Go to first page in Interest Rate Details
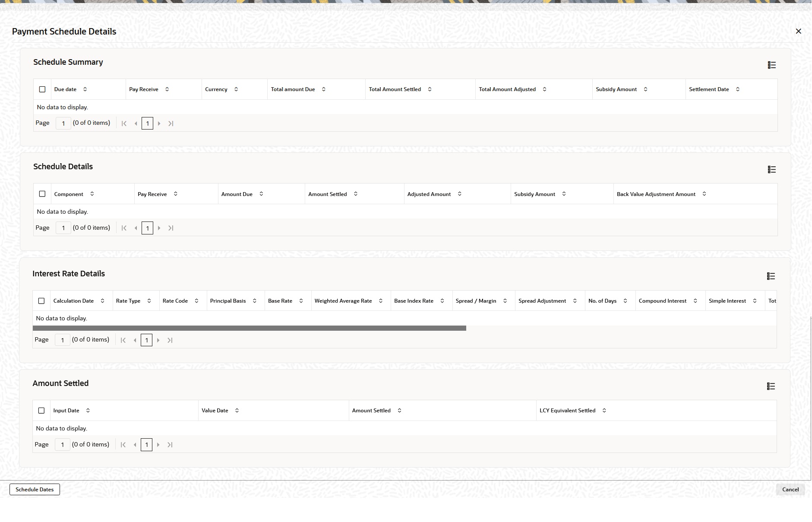 (123, 340)
